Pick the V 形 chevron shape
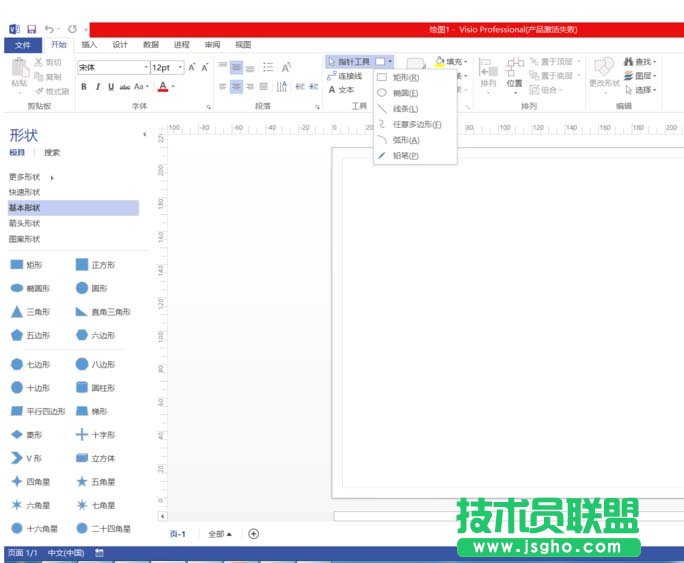684x563 pixels. pyautogui.click(x=26, y=458)
